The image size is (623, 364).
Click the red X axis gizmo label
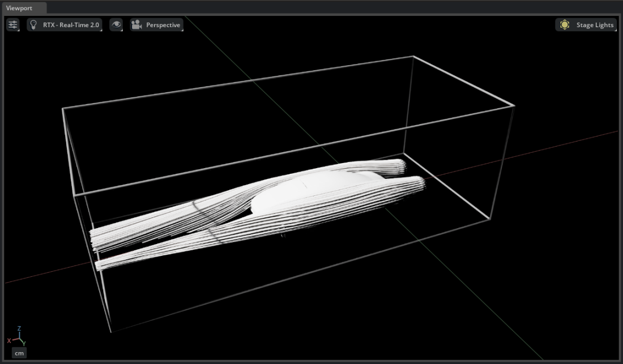(9, 340)
